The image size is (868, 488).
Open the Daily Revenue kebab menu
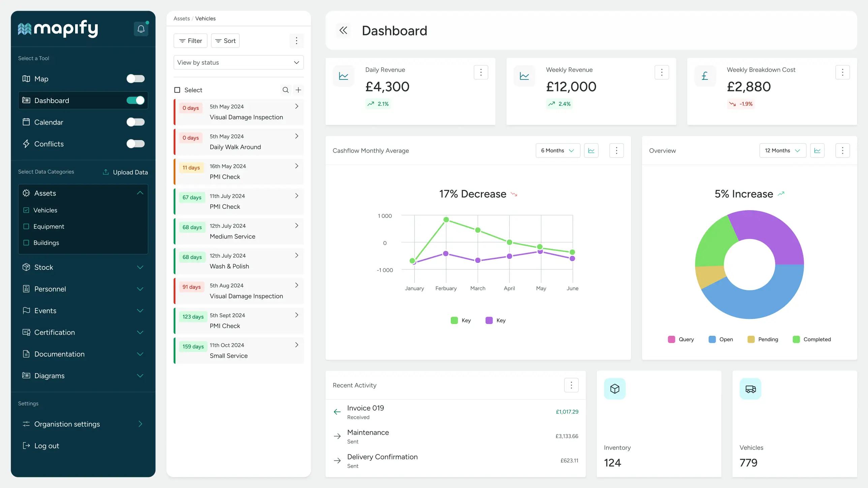pos(481,72)
